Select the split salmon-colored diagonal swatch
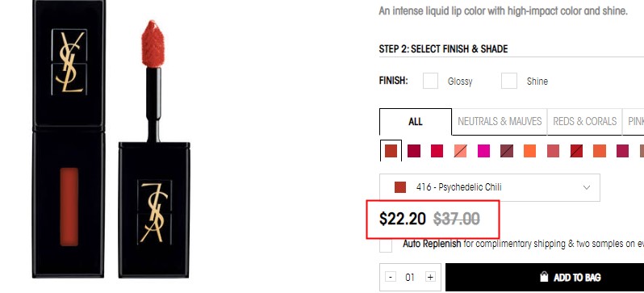The height and width of the screenshot is (293, 644). point(461,151)
